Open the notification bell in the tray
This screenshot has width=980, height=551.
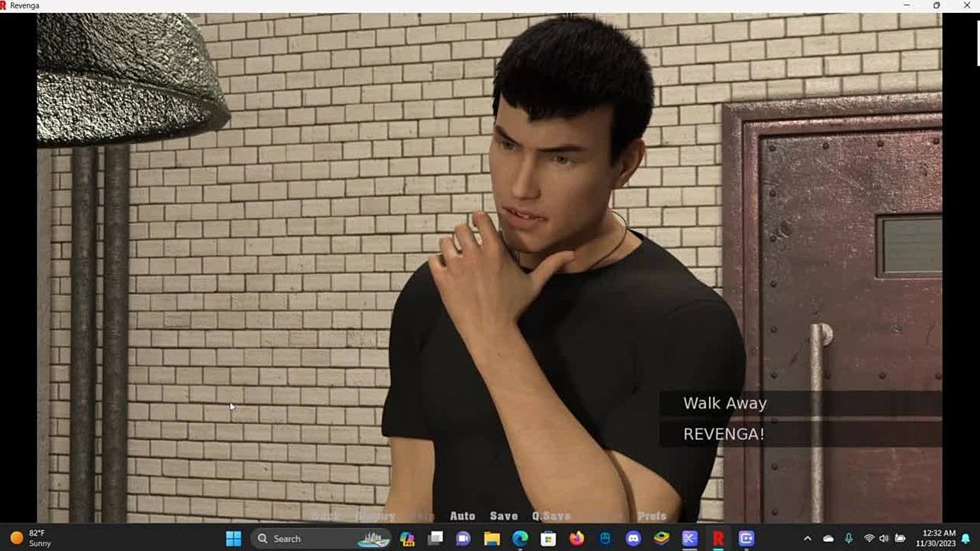click(966, 539)
